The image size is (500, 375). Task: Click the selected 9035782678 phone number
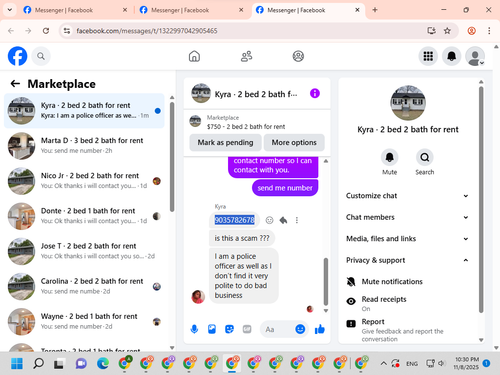click(x=234, y=220)
